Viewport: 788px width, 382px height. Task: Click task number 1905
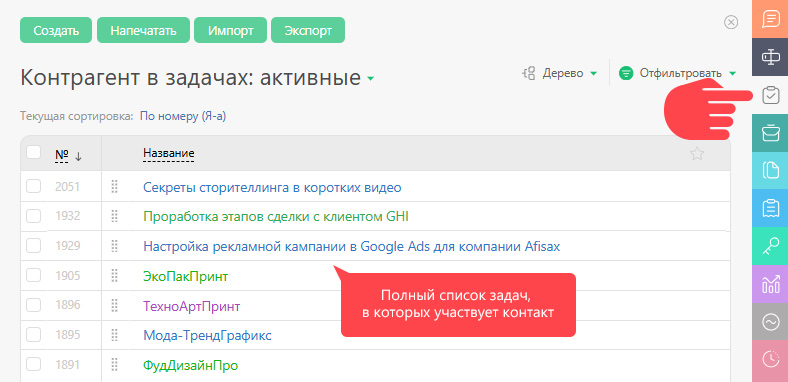tap(67, 276)
